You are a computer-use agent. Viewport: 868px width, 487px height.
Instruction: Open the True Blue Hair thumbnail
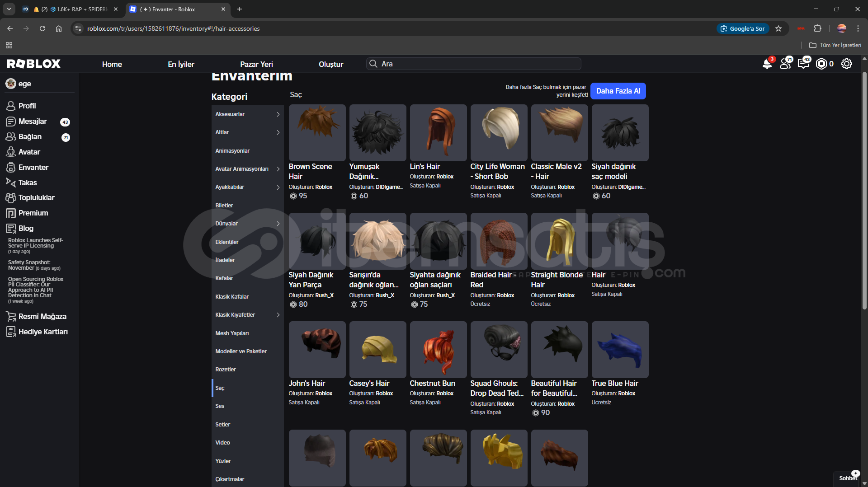pos(620,350)
